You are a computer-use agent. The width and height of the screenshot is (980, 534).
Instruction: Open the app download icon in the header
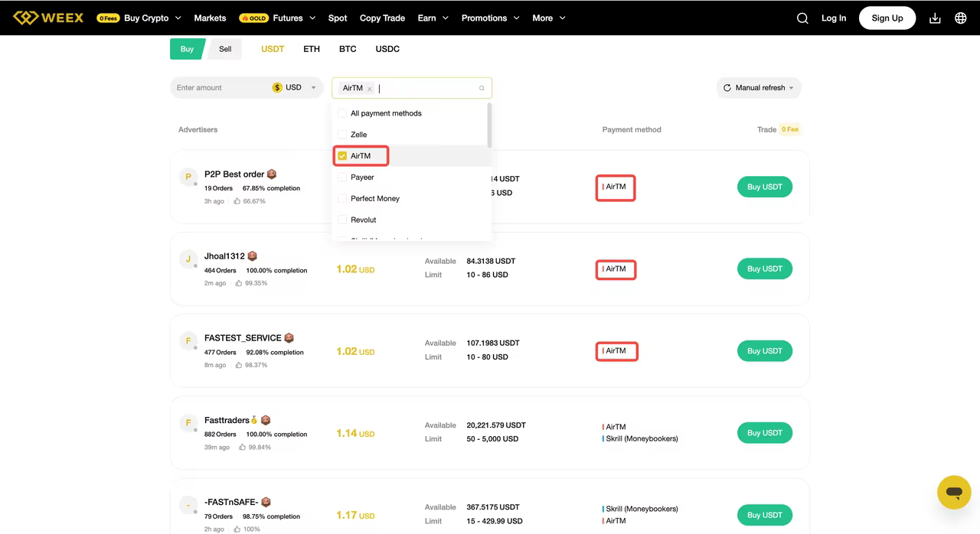(935, 18)
